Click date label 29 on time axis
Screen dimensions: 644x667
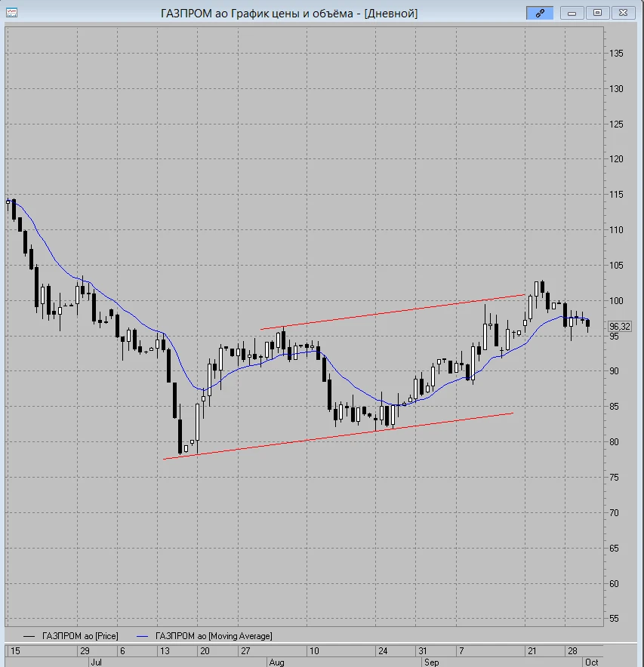85,651
